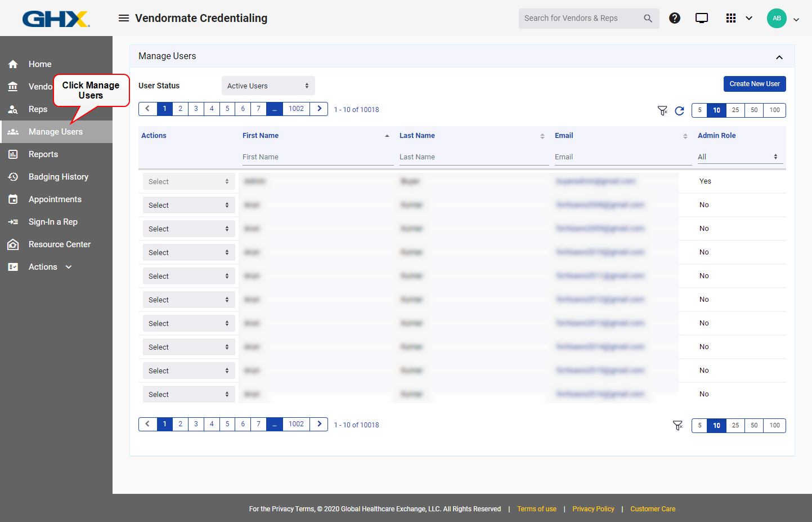Open the User Status Active Users dropdown
812x522 pixels.
268,86
